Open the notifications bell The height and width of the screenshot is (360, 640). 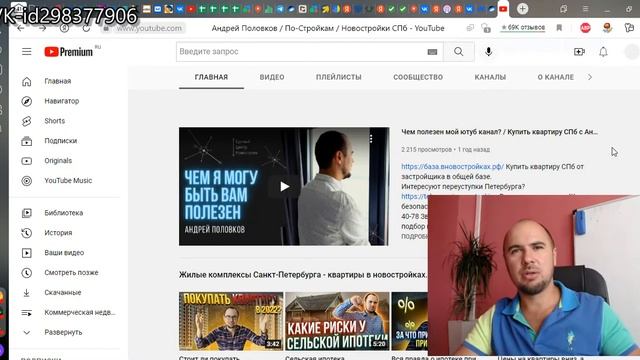point(603,52)
